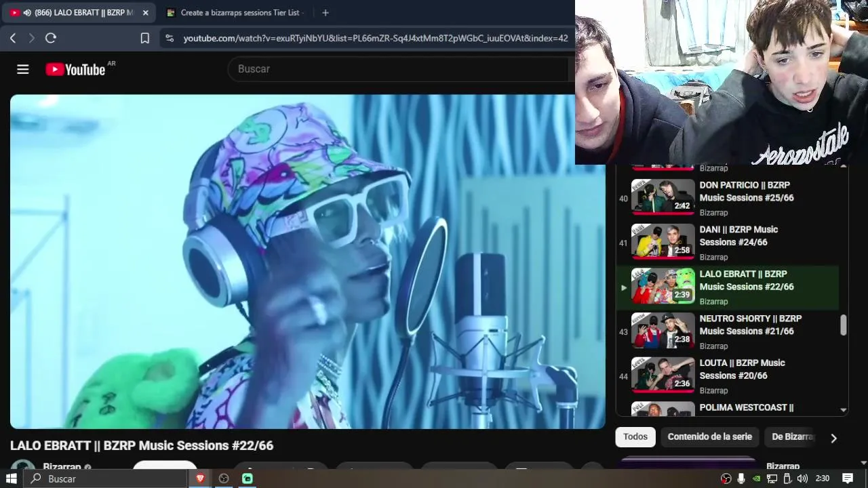Screen dimensions: 868x488
Task: Click the address bar URL
Action: pos(376,39)
